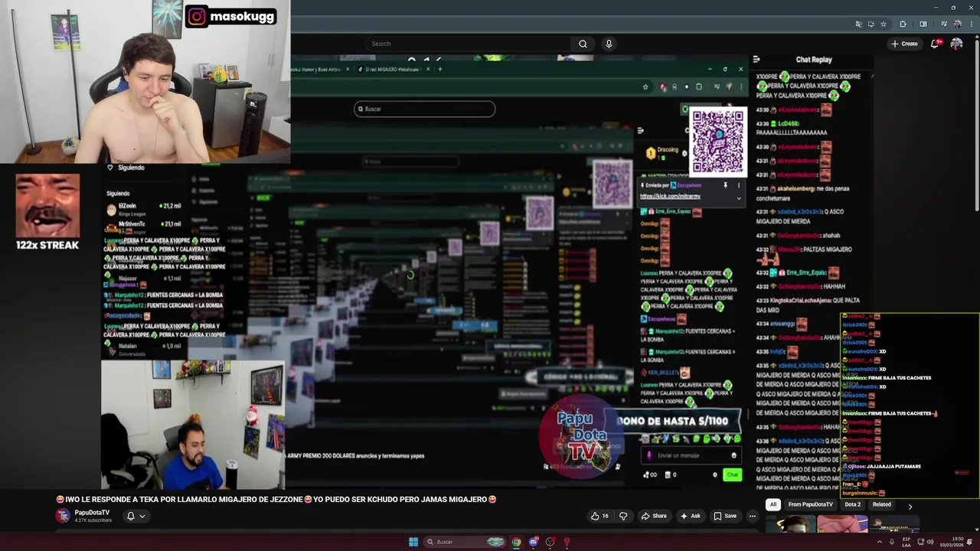This screenshot has width=980, height=551.
Task: Share the video
Action: 654,516
